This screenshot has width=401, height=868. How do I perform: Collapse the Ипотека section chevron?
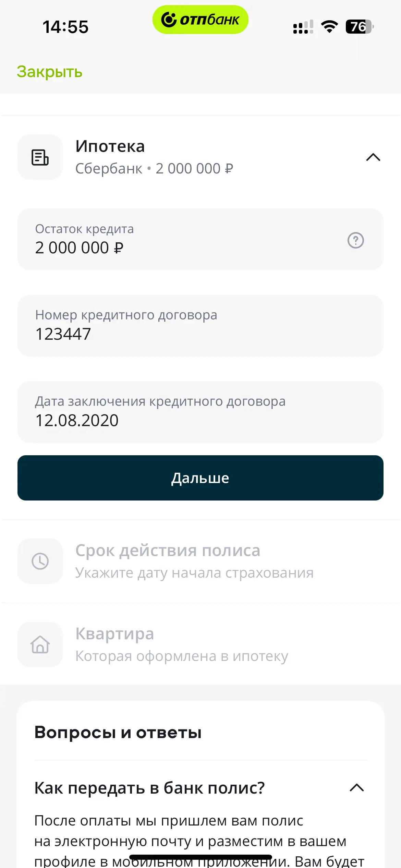(x=373, y=157)
